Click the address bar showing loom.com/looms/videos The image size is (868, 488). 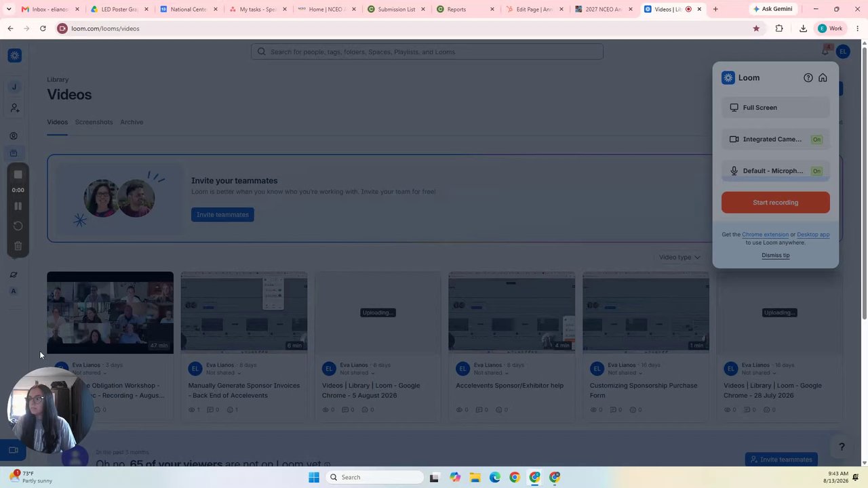coord(400,28)
